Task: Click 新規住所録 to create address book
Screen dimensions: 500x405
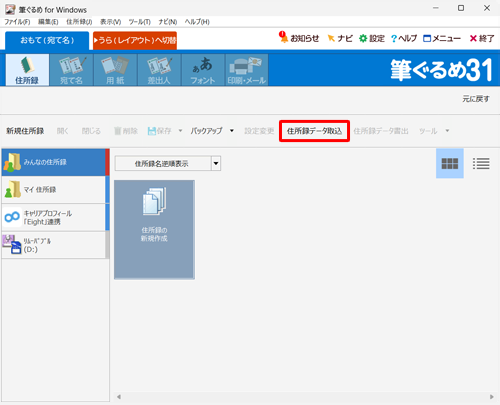Action: click(x=25, y=131)
